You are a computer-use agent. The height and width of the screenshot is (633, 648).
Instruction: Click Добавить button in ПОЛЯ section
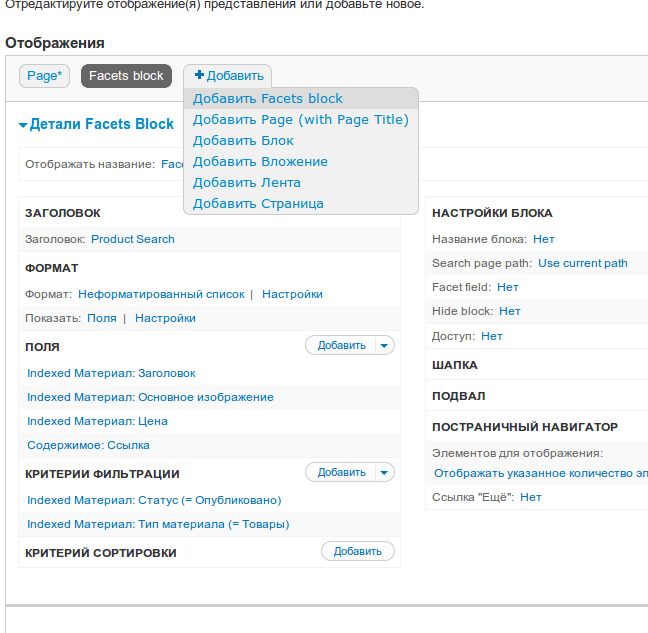tap(341, 345)
